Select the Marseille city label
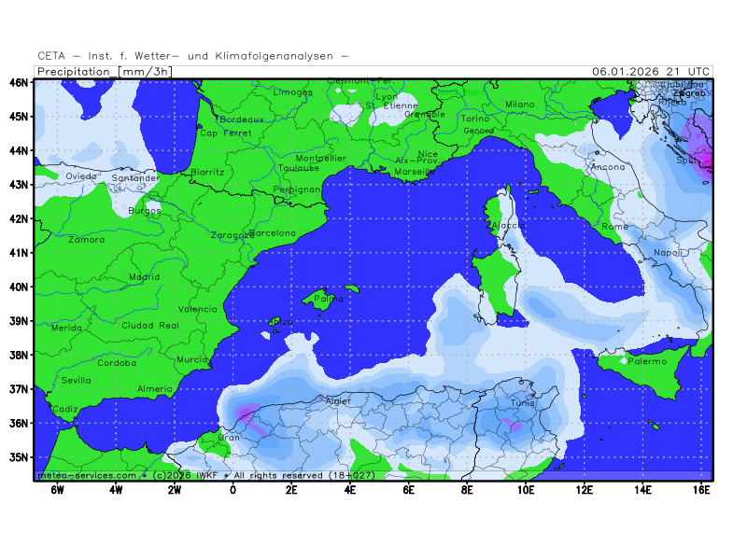The width and height of the screenshot is (747, 560). (x=415, y=173)
